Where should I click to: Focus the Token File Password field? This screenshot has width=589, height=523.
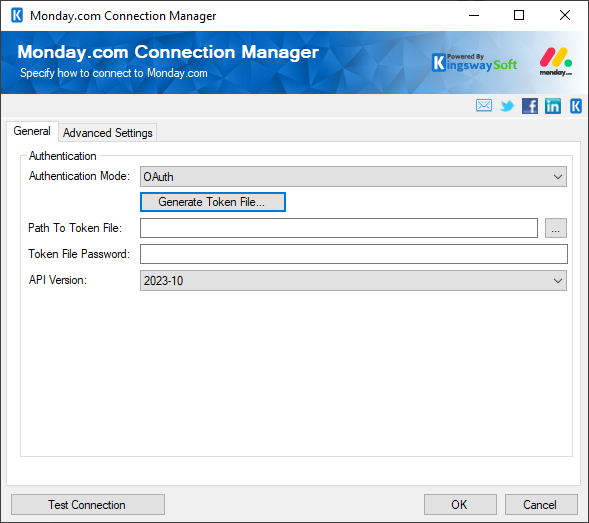click(x=353, y=254)
